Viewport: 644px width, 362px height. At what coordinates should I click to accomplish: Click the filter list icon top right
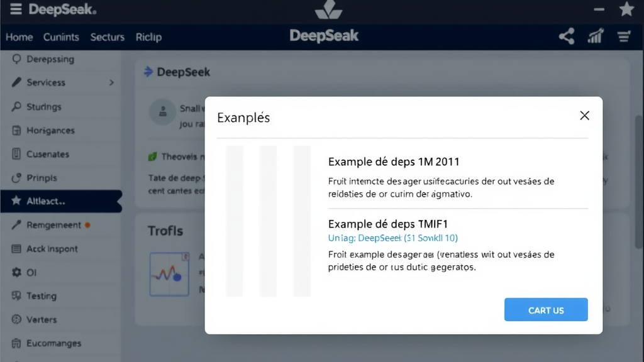click(x=624, y=36)
